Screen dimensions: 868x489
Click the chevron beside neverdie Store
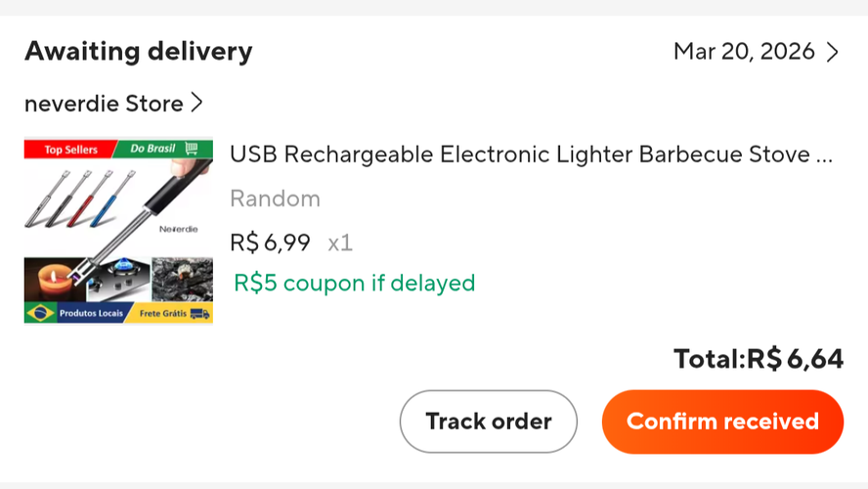[x=196, y=103]
